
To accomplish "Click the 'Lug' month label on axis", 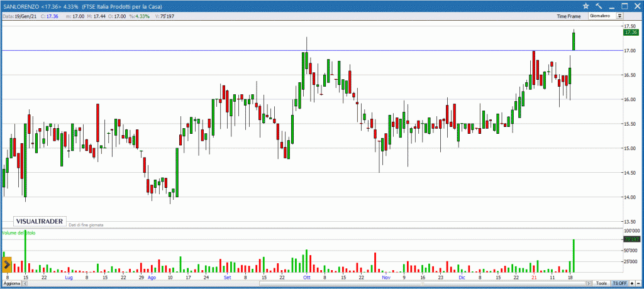I will [69, 278].
